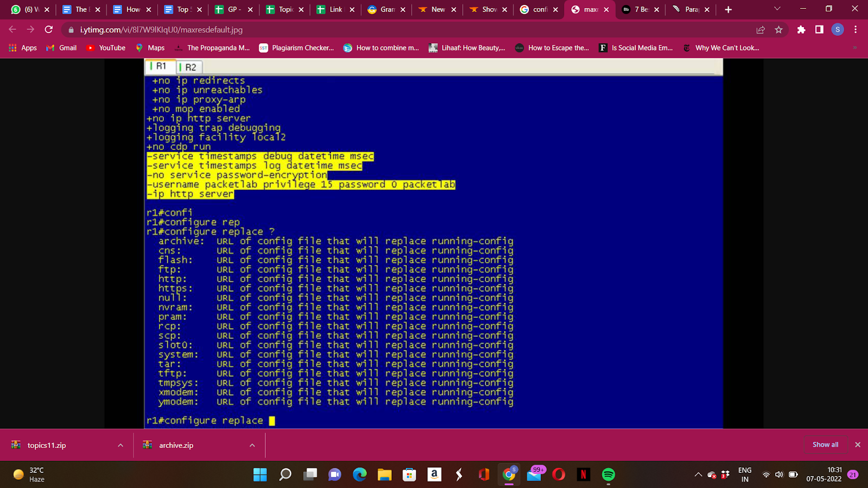Open the Extensions puzzle icon
This screenshot has width=868, height=488.
tap(801, 30)
